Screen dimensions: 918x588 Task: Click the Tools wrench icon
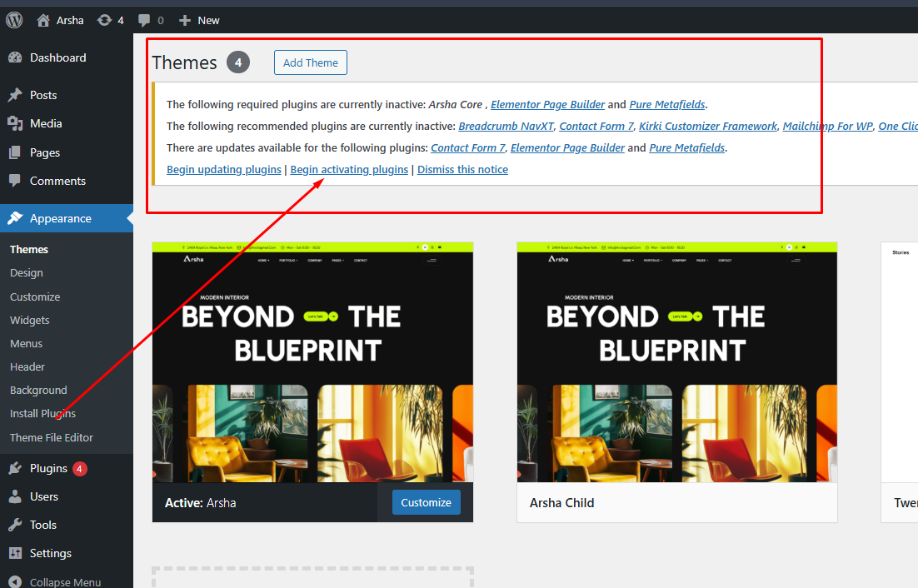click(x=15, y=525)
